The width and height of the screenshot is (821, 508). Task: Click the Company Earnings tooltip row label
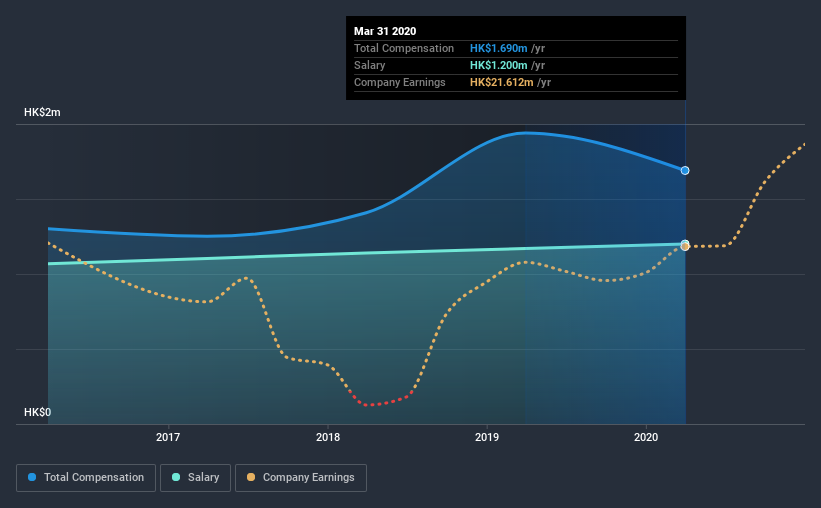400,82
